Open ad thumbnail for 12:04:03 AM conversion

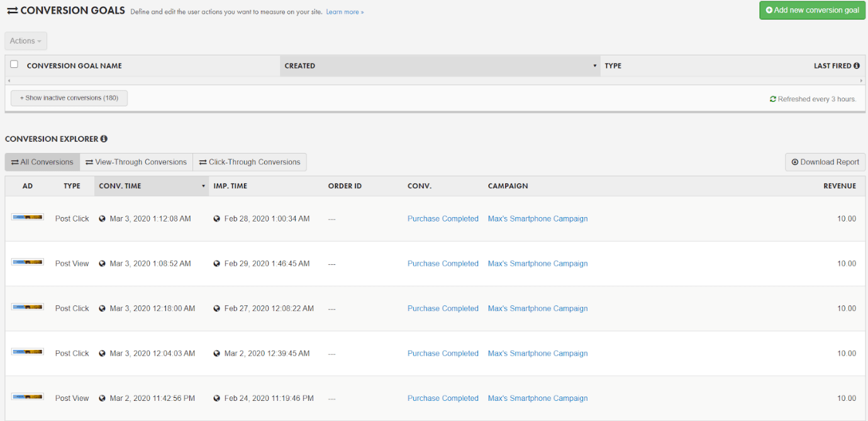[x=28, y=352]
